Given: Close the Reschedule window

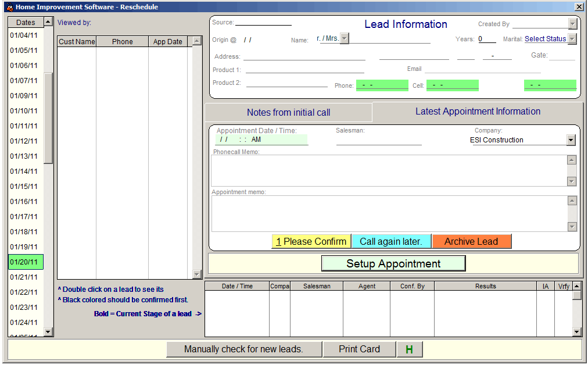Looking at the screenshot, I should (x=579, y=7).
